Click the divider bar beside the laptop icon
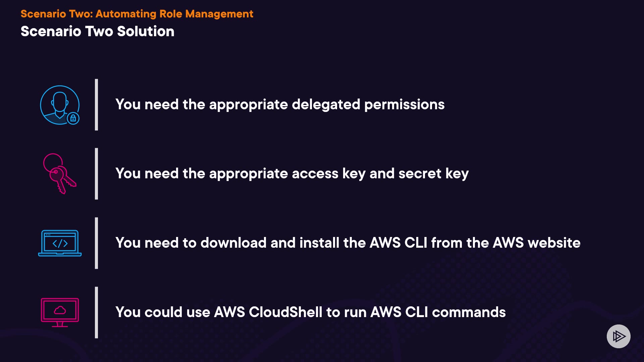 [x=97, y=243]
